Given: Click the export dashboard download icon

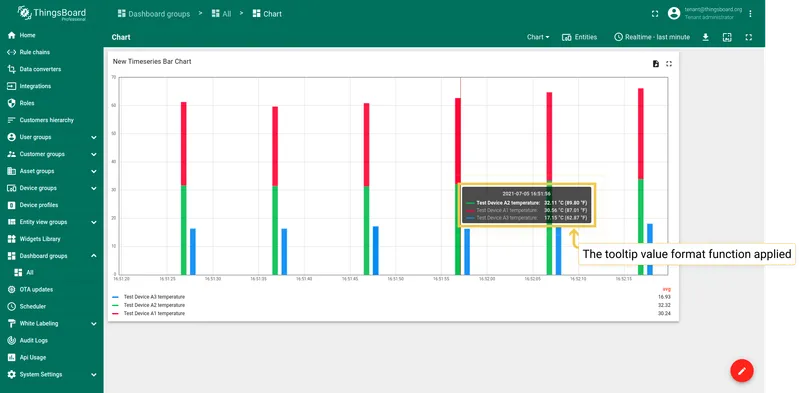Looking at the screenshot, I should tap(706, 37).
